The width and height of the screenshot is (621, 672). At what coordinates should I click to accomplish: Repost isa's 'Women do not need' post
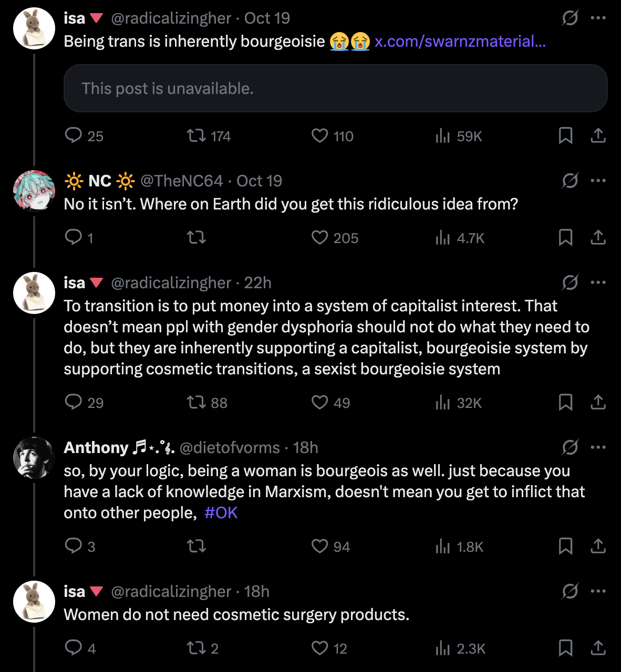point(196,648)
